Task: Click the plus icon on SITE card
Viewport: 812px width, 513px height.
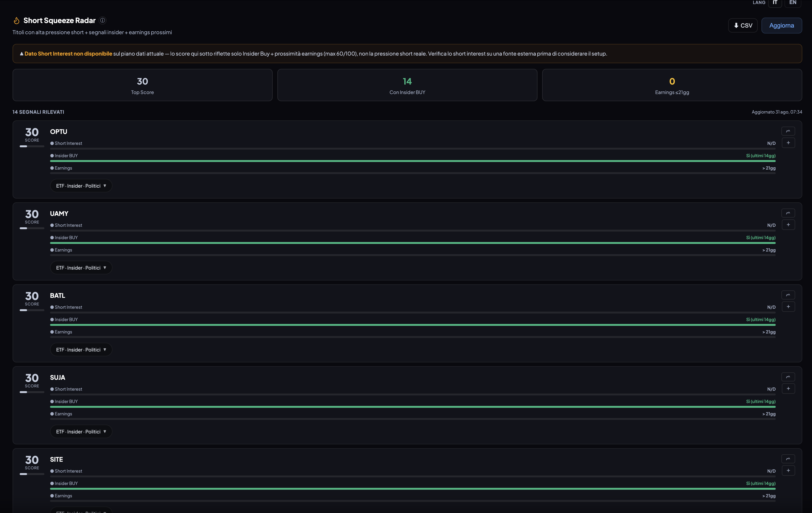Action: [788, 471]
